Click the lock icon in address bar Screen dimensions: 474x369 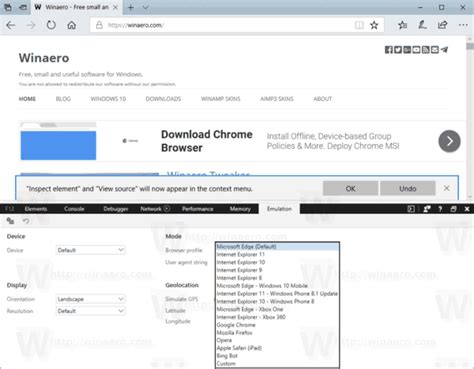click(99, 25)
